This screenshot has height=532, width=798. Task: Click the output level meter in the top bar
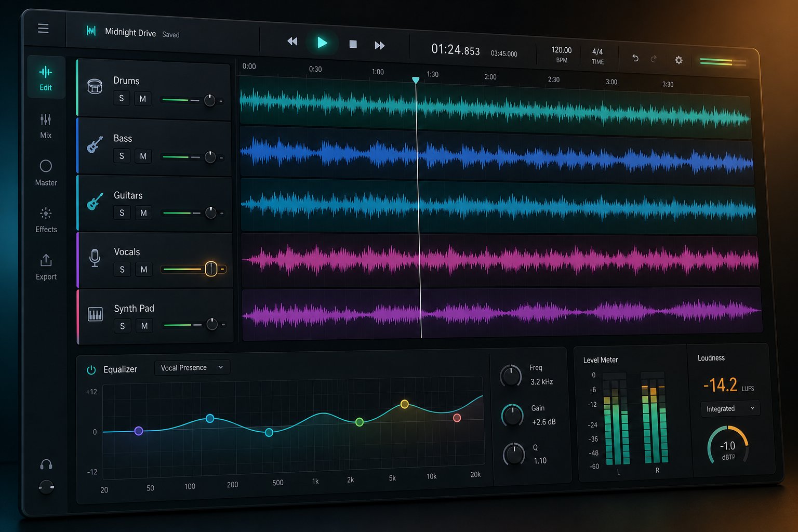tap(723, 62)
